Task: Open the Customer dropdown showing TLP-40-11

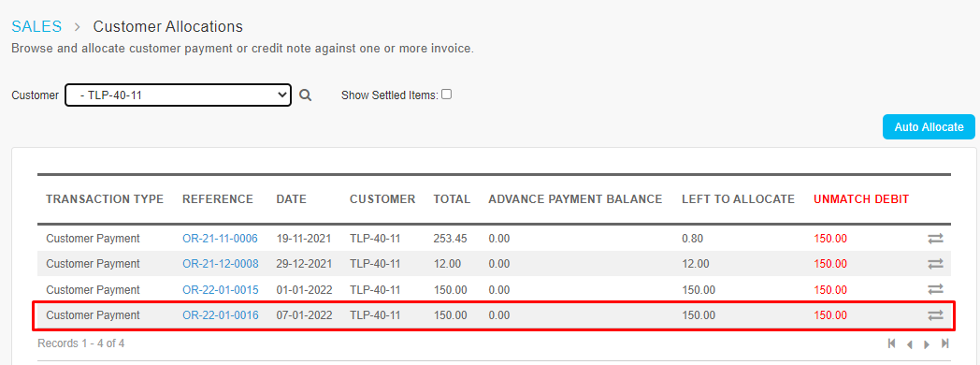Action: click(x=178, y=95)
